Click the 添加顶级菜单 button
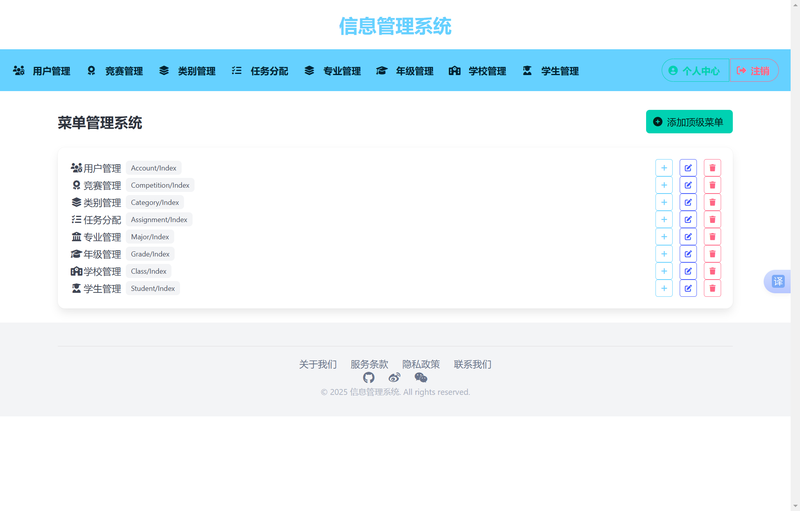Viewport: 800px width, 511px height. click(x=689, y=122)
